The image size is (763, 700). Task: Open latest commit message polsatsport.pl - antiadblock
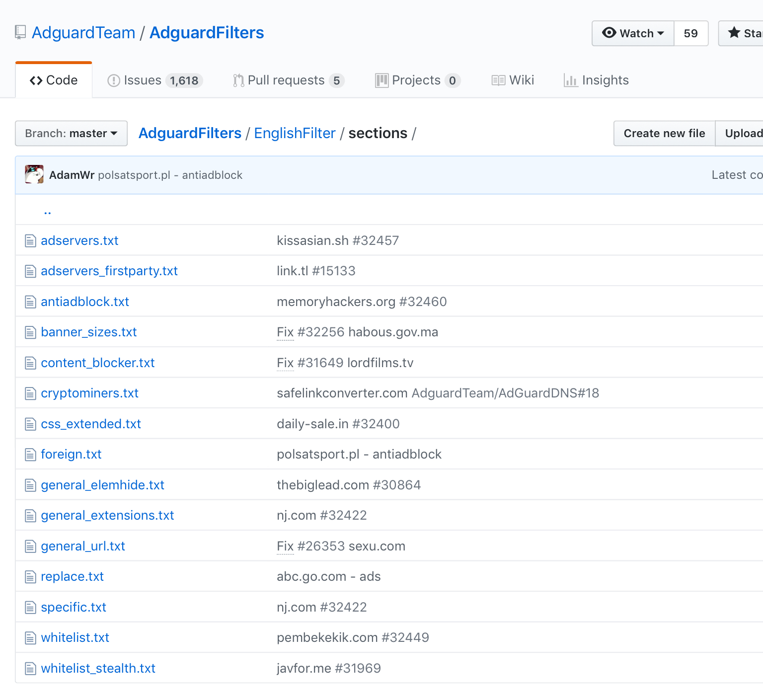point(170,175)
